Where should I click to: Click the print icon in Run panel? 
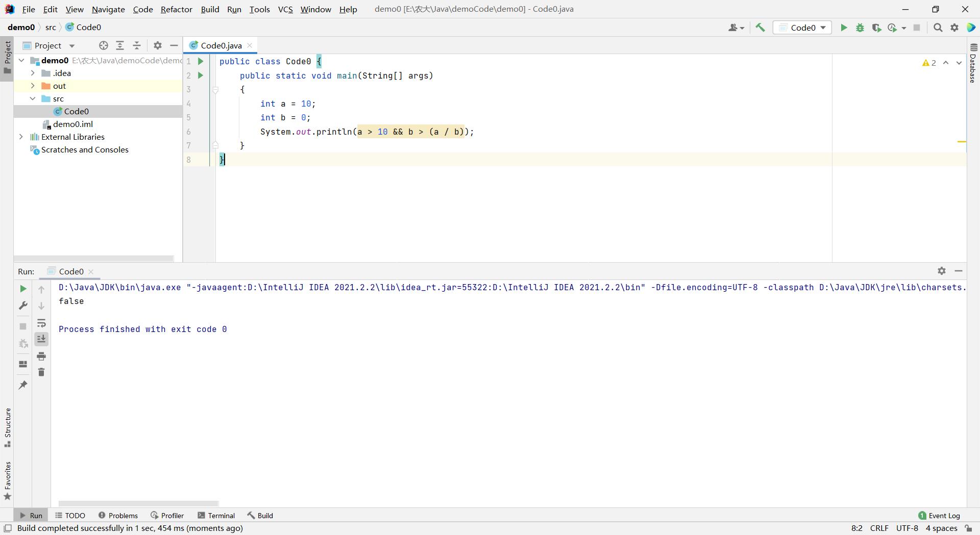click(41, 356)
